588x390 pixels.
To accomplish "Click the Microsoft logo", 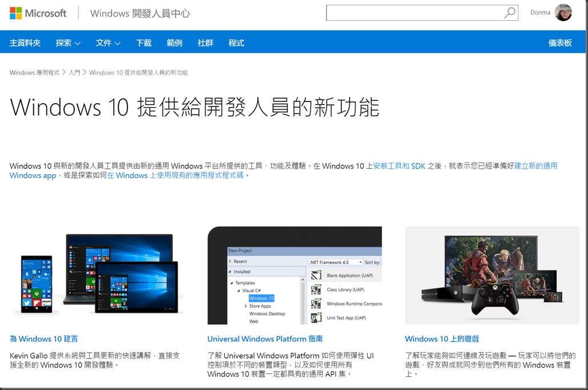I will coord(38,13).
